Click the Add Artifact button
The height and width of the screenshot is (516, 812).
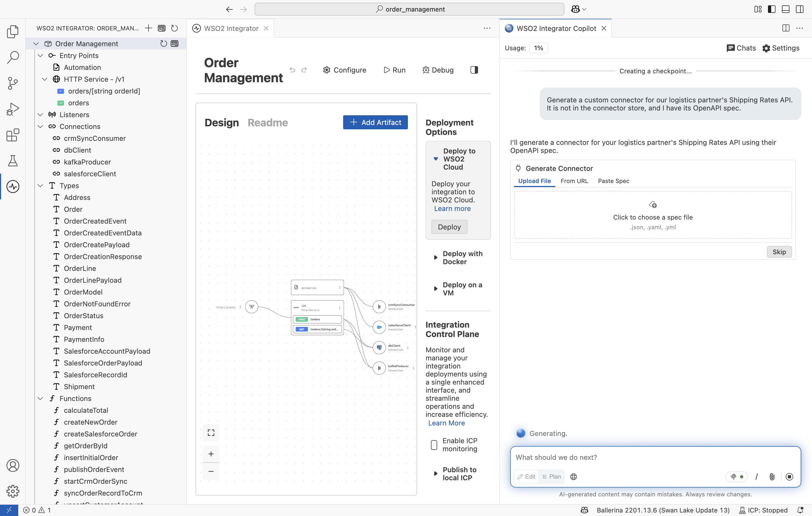pos(375,122)
